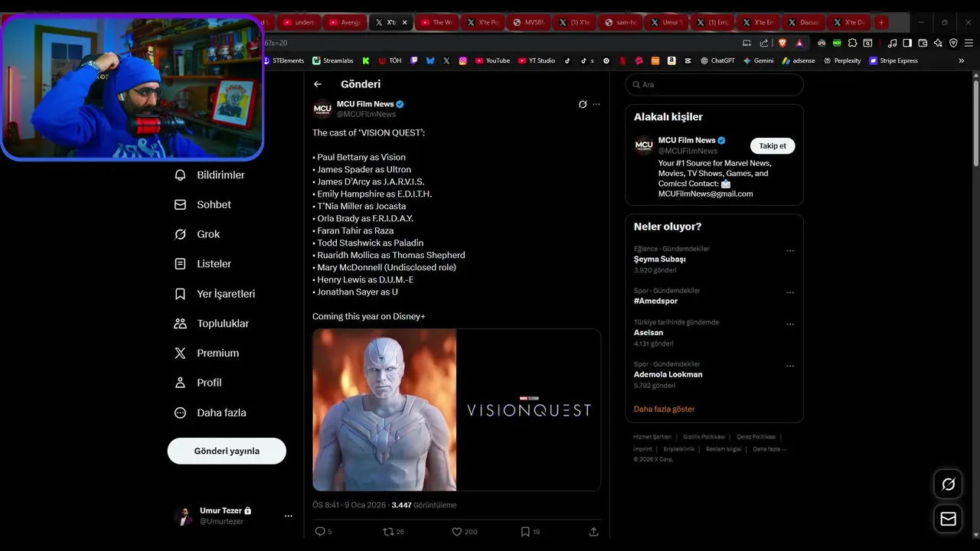980x551 pixels.
Task: Open Sohbet messages in sidebar
Action: [203, 204]
